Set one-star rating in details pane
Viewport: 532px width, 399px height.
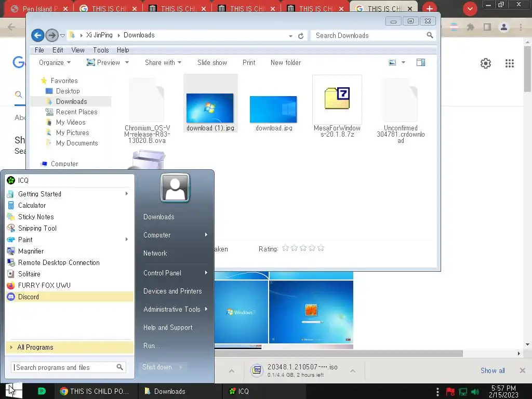(285, 248)
